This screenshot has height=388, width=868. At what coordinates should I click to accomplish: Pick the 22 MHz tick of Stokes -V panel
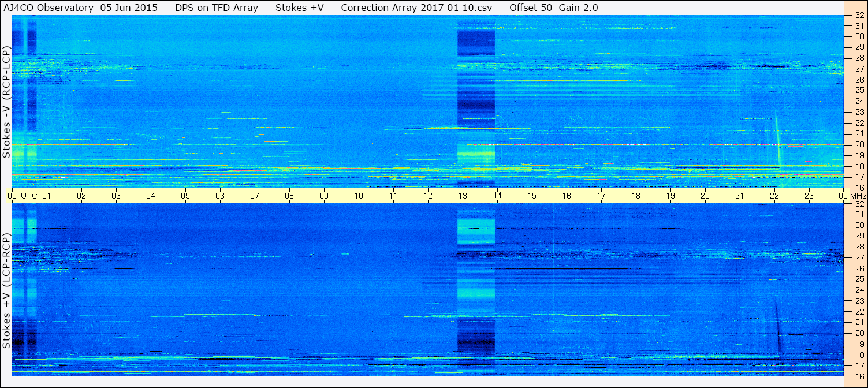click(859, 123)
